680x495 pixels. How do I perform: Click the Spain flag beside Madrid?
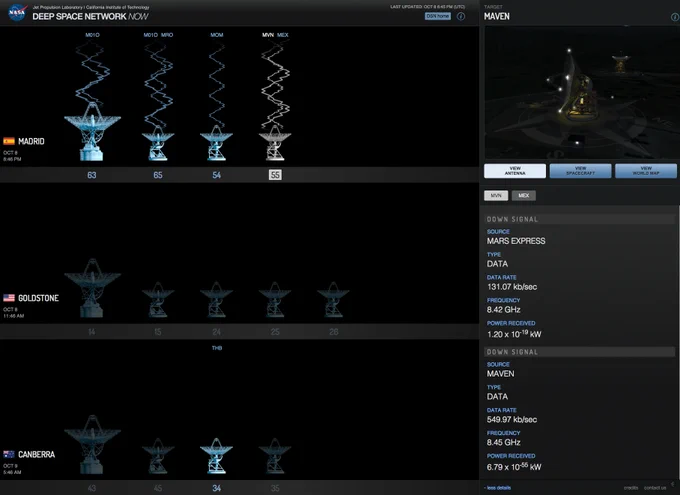coord(9,141)
